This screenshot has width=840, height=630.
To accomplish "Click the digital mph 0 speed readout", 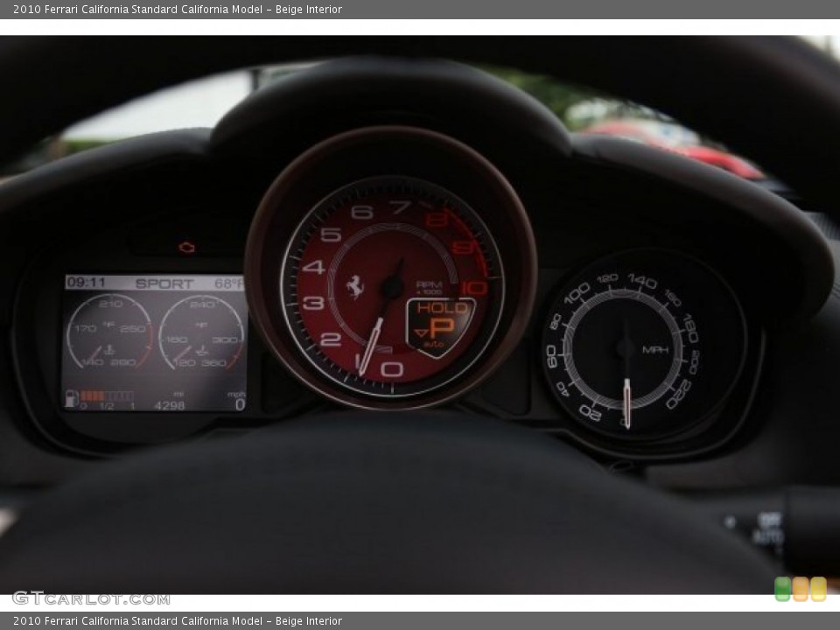I will (240, 404).
